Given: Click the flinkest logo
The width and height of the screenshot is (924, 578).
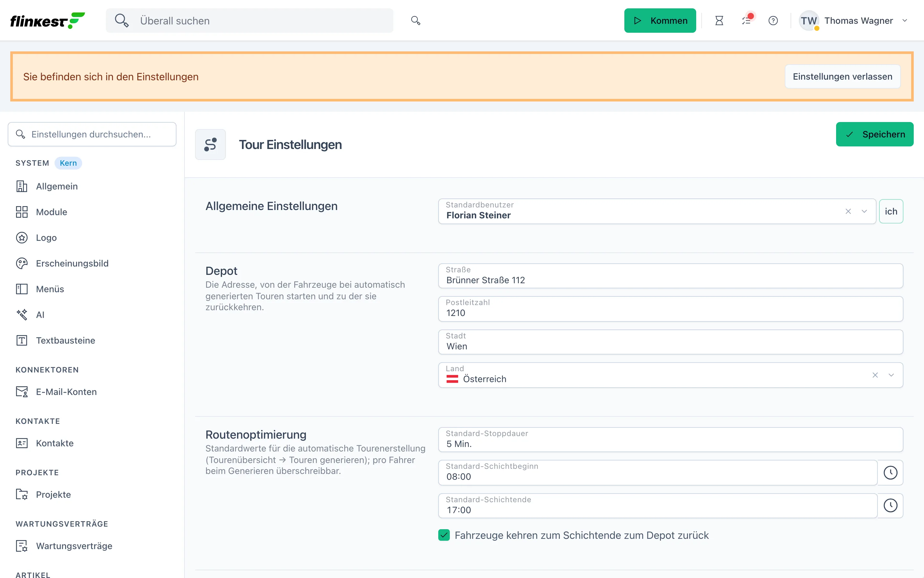Looking at the screenshot, I should tap(47, 21).
